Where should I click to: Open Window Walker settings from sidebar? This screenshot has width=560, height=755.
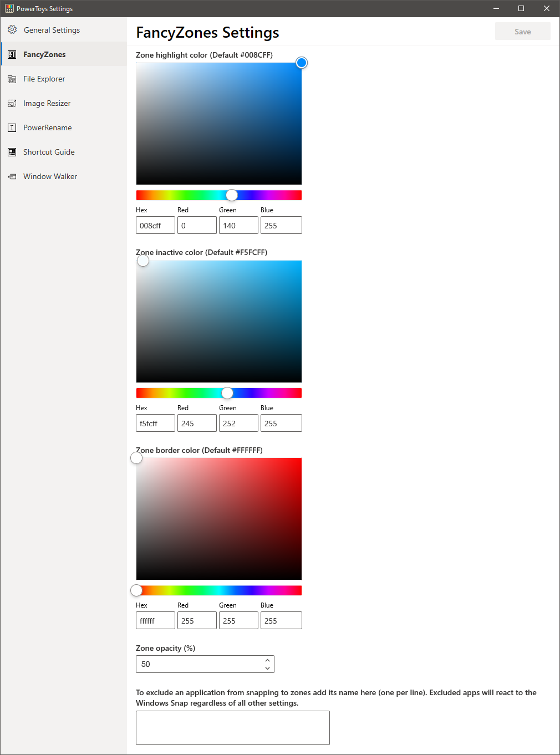[x=50, y=176]
